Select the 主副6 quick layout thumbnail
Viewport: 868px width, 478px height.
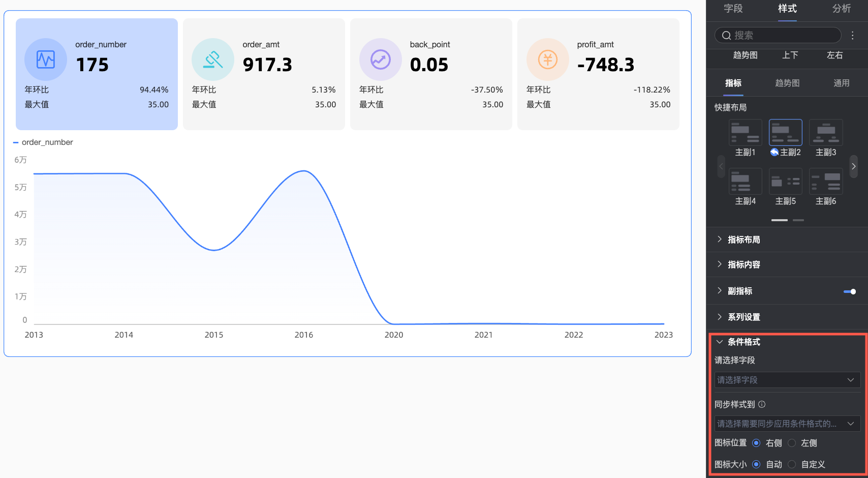[x=826, y=182]
